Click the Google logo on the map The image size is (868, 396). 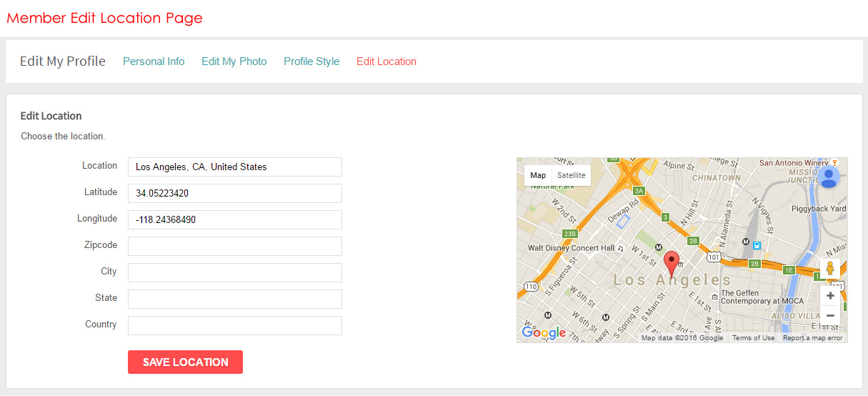click(x=544, y=333)
